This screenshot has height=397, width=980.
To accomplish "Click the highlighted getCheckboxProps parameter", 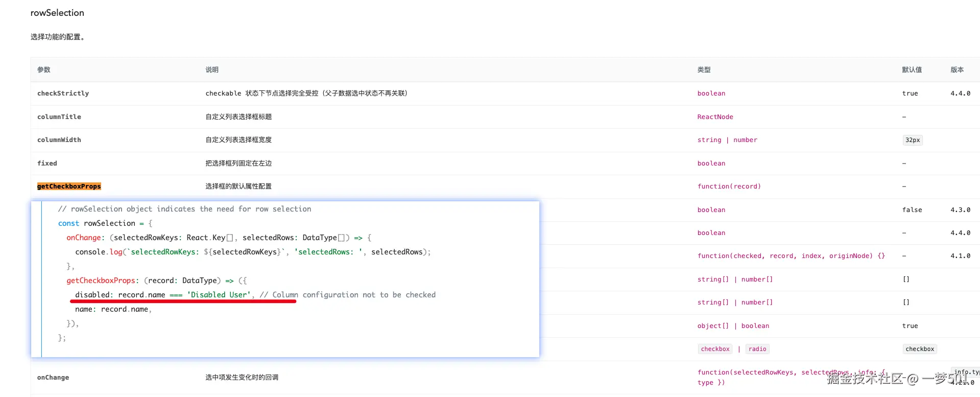I will [69, 186].
